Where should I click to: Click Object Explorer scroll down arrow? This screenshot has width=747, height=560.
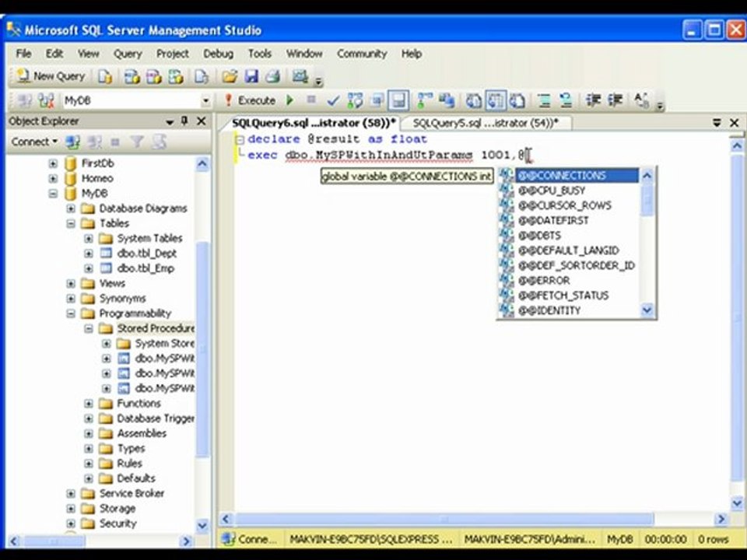click(x=202, y=525)
